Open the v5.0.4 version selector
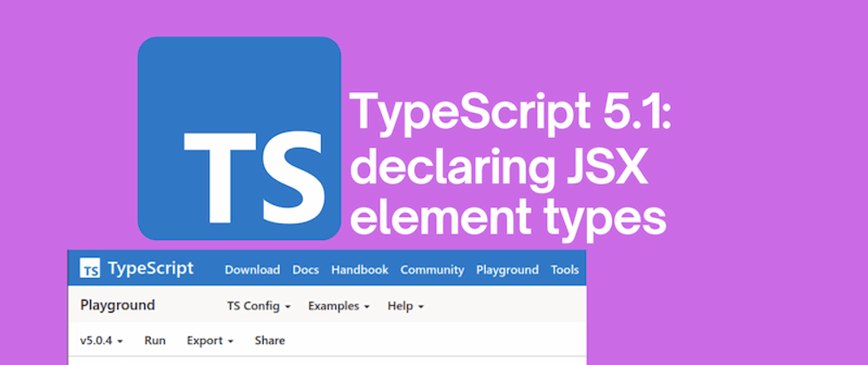Image resolution: width=868 pixels, height=365 pixels. [x=102, y=341]
